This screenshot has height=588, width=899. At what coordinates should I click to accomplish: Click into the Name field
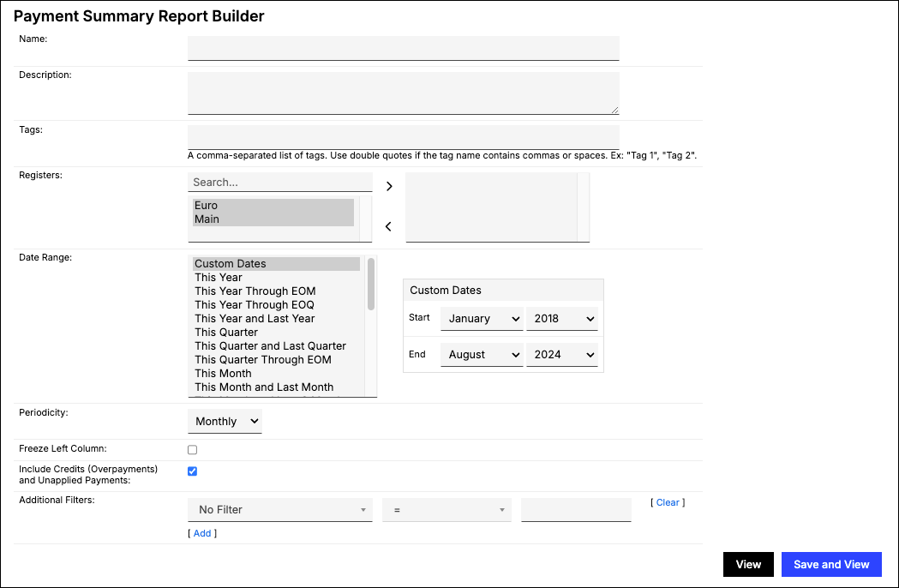coord(404,48)
